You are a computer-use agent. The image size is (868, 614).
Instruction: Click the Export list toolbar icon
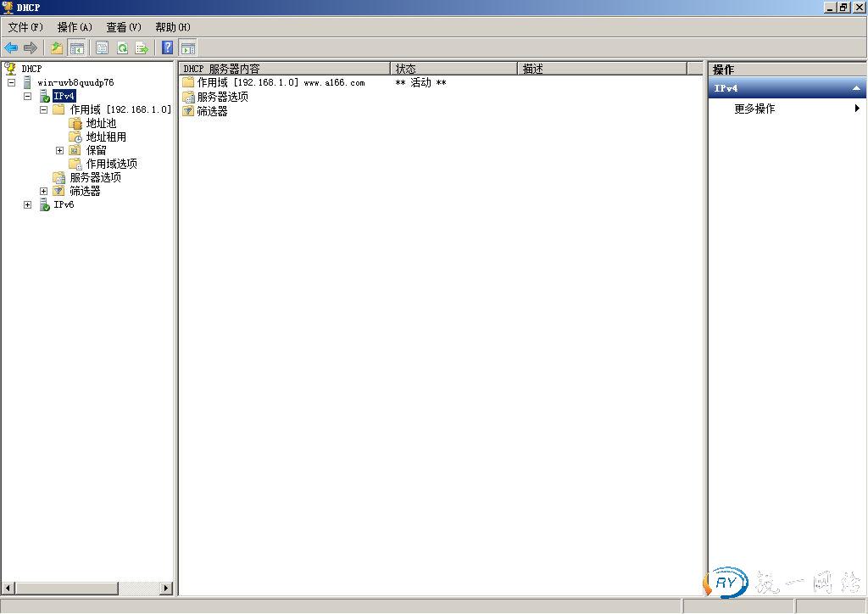[x=142, y=48]
